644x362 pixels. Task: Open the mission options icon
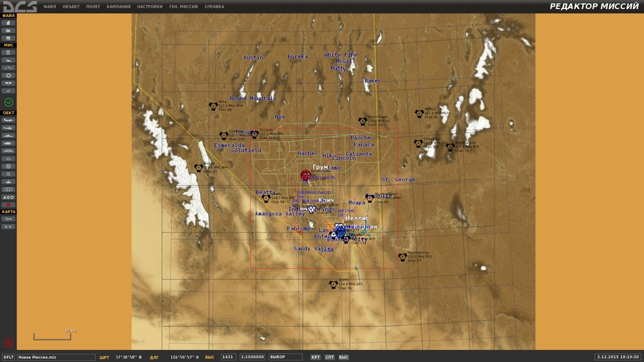[8, 83]
